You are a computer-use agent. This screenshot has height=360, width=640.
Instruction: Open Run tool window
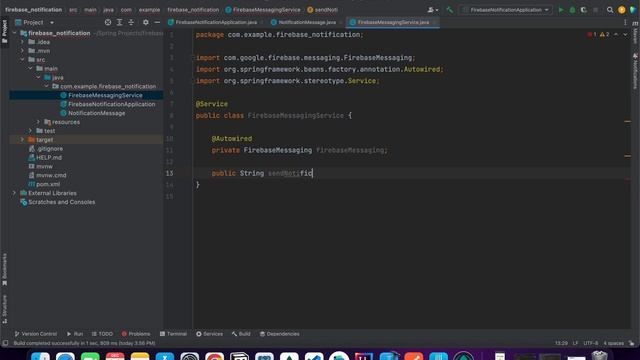(x=75, y=334)
